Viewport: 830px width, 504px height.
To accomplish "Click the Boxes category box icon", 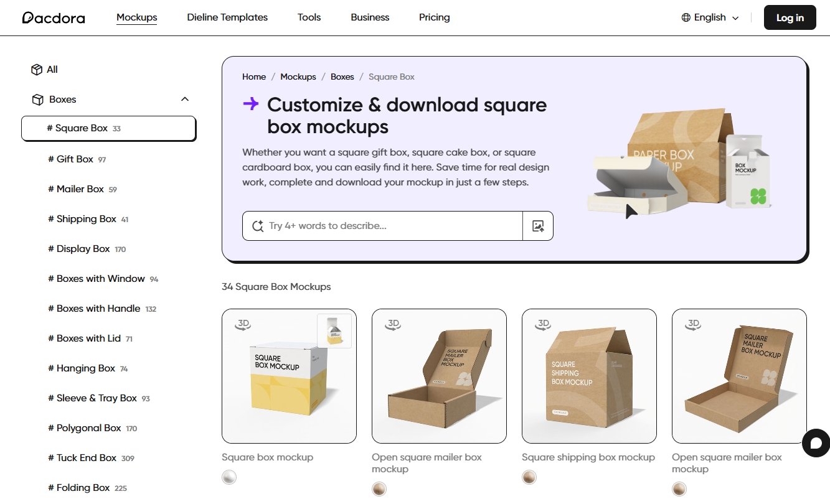I will click(x=38, y=100).
